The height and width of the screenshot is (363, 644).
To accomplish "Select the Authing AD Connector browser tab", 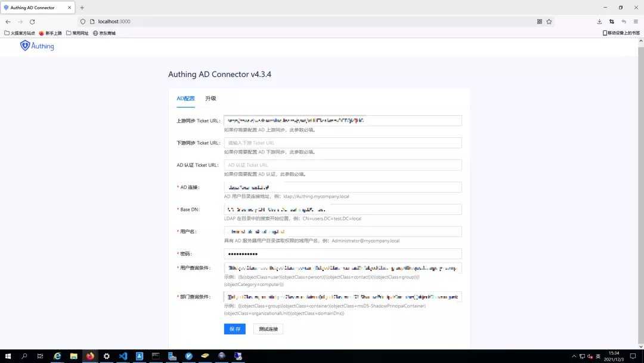I will (x=38, y=7).
